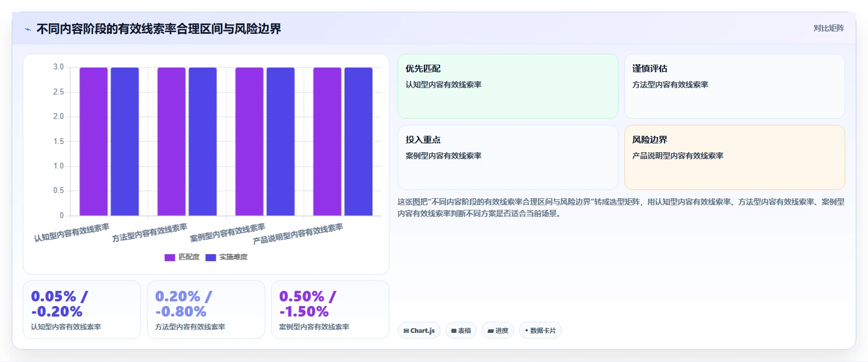Viewport: 868px width, 362px height.
Task: Click the 3.0 y-axis value
Action: (58, 67)
